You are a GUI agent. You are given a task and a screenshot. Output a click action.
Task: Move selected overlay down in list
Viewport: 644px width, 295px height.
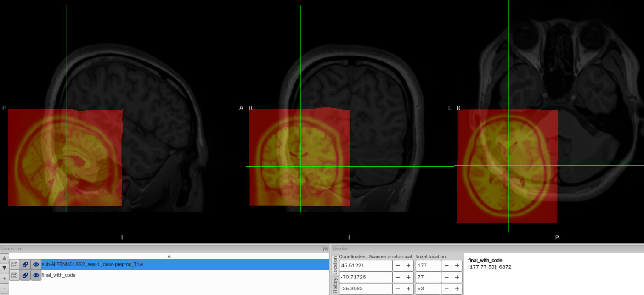pos(4,267)
